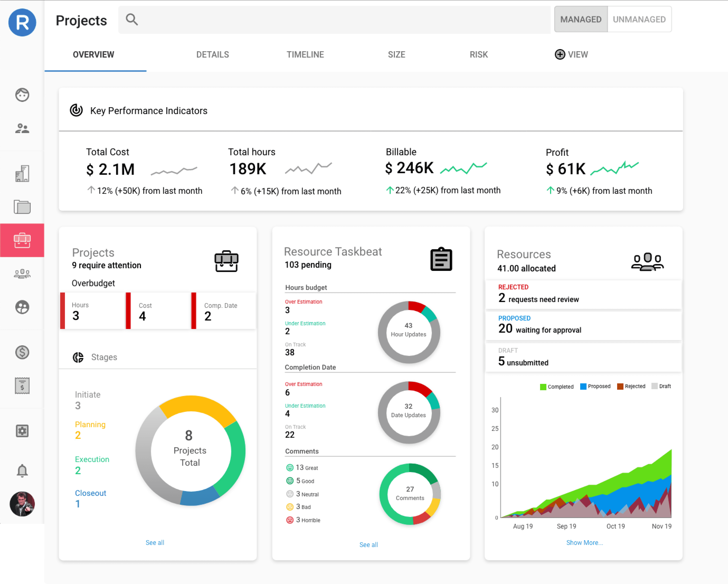Click the projects search field
728x584 pixels.
334,20
